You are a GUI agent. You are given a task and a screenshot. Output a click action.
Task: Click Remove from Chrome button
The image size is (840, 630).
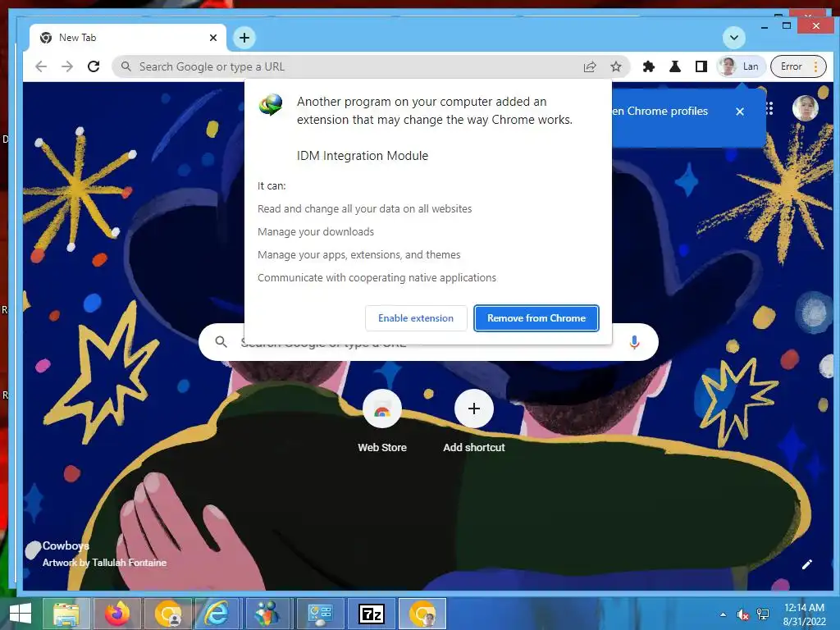click(536, 318)
